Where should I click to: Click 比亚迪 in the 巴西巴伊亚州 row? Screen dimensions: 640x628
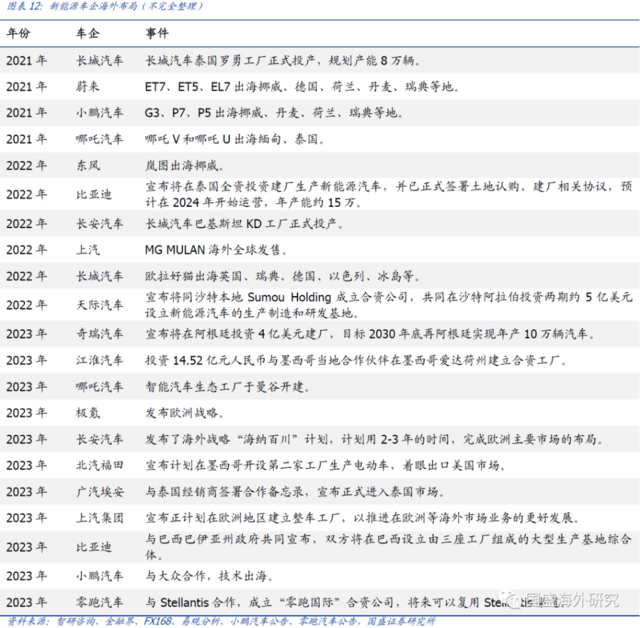(x=93, y=547)
